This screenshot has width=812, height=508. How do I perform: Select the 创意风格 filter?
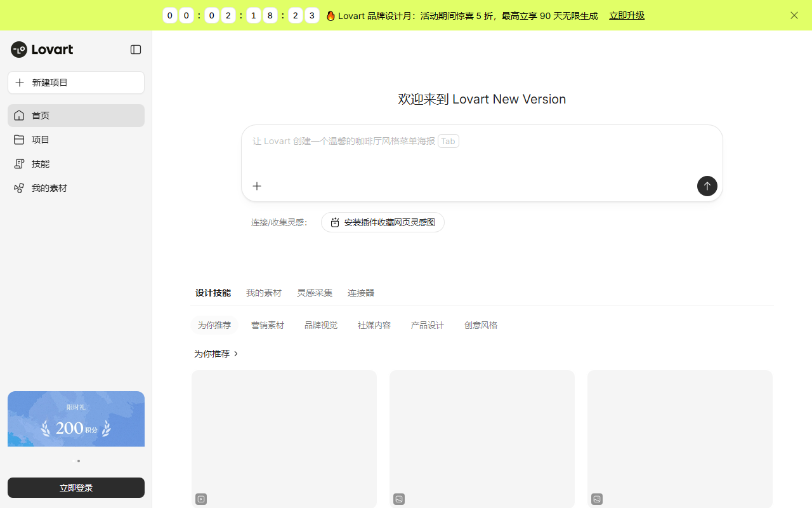click(x=481, y=325)
